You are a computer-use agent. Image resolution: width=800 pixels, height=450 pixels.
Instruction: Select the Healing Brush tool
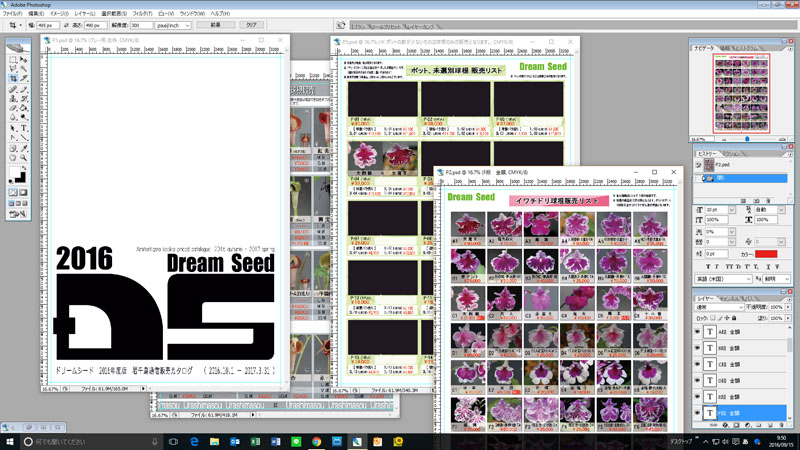coord(13,89)
